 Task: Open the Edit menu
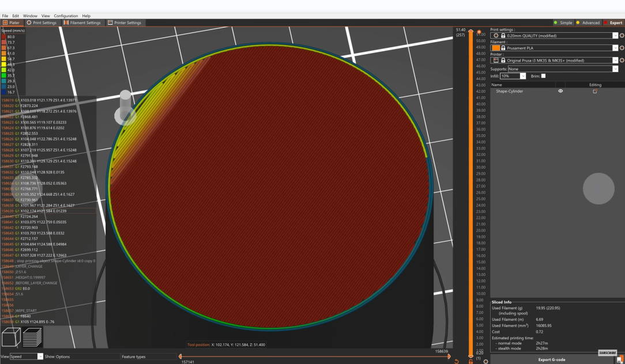16,16
